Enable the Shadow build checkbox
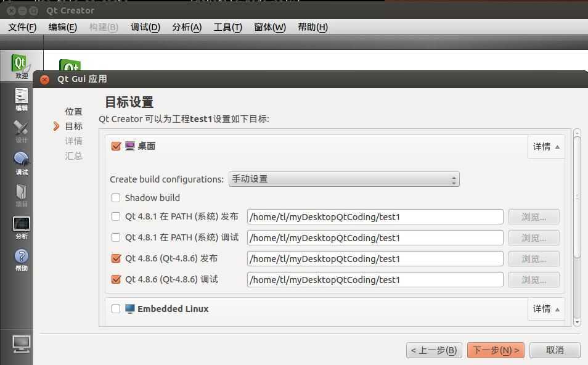 pyautogui.click(x=116, y=198)
